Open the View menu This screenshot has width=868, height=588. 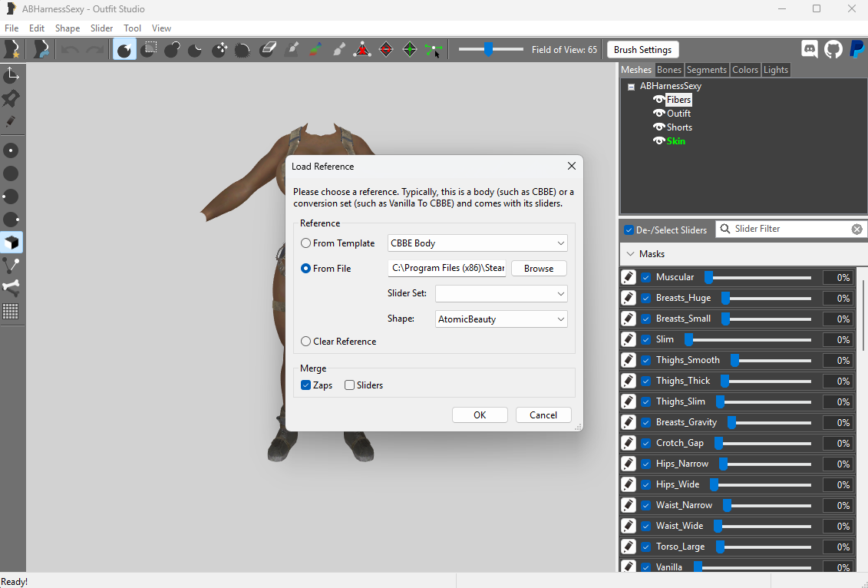point(161,28)
